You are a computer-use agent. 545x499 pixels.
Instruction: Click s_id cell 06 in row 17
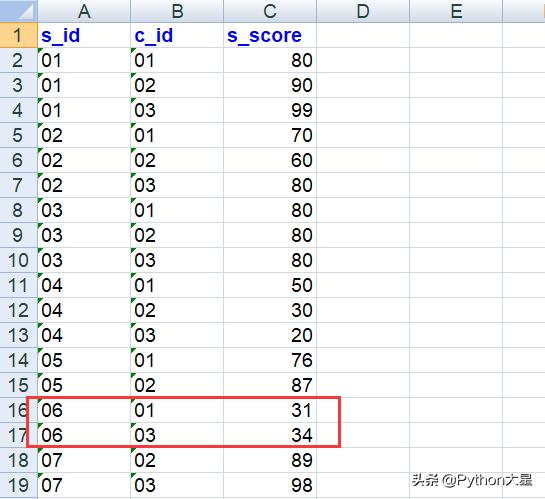84,435
